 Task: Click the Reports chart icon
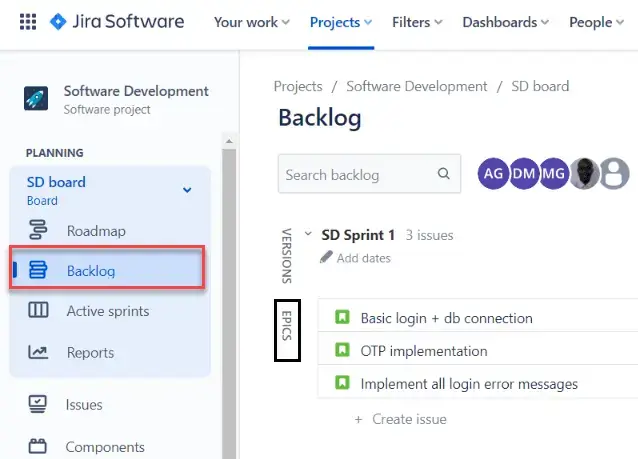38,352
